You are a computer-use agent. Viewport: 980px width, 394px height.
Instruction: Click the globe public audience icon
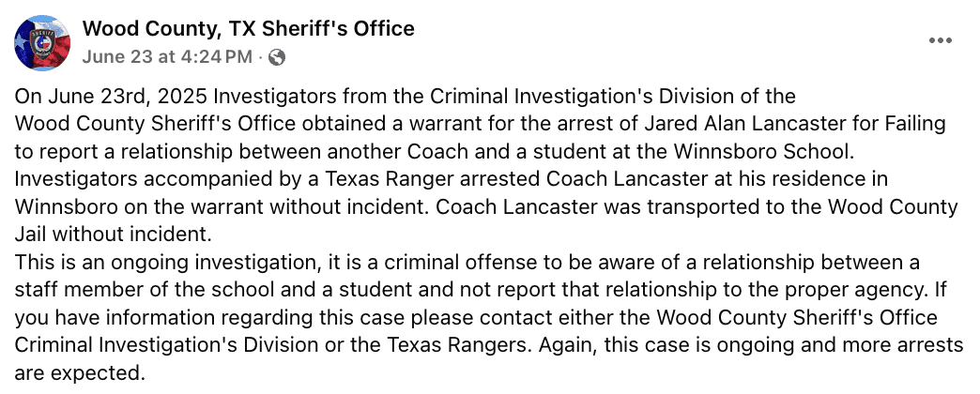tap(277, 58)
